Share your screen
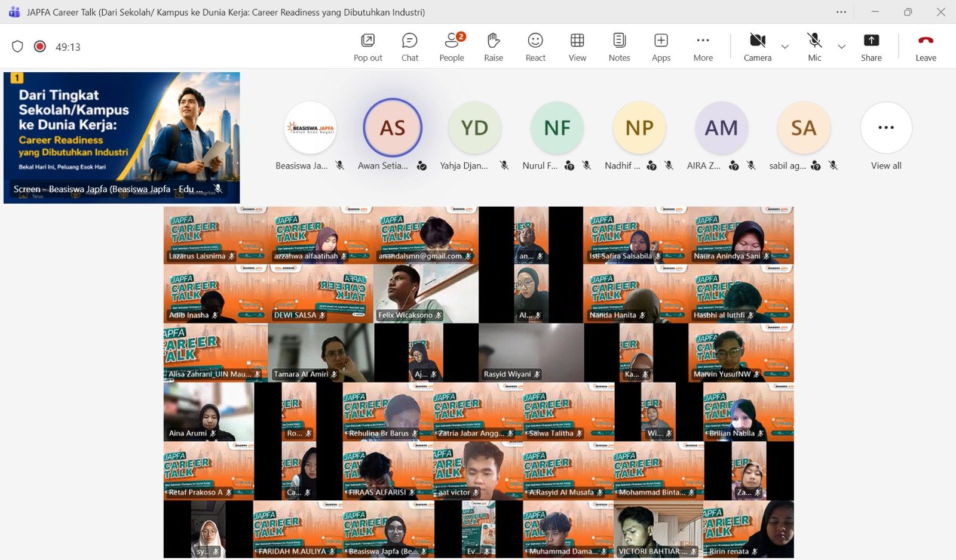Image resolution: width=956 pixels, height=560 pixels. pos(871,47)
